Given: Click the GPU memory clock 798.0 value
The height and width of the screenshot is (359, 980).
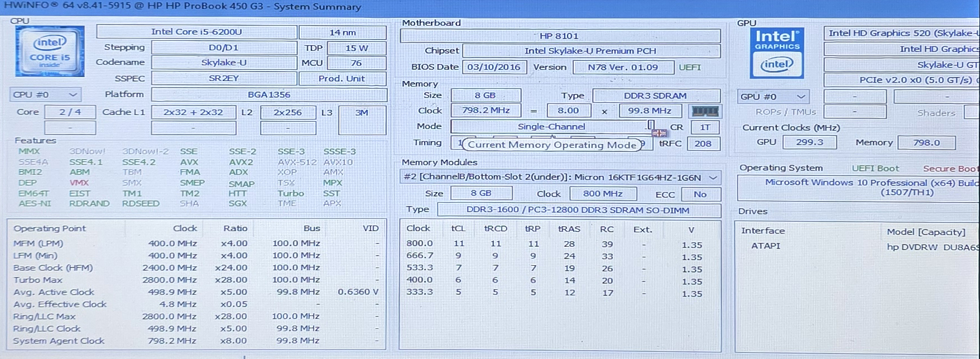Looking at the screenshot, I should [x=926, y=143].
